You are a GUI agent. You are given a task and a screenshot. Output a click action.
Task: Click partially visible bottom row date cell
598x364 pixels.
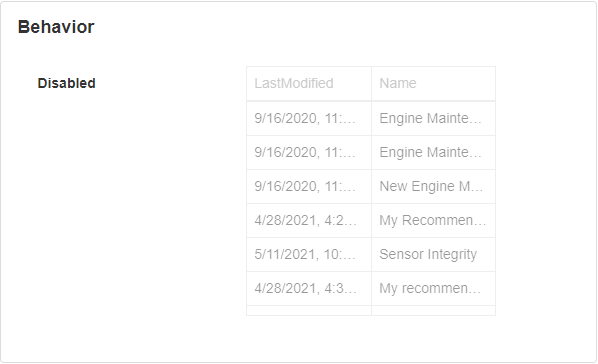point(309,310)
